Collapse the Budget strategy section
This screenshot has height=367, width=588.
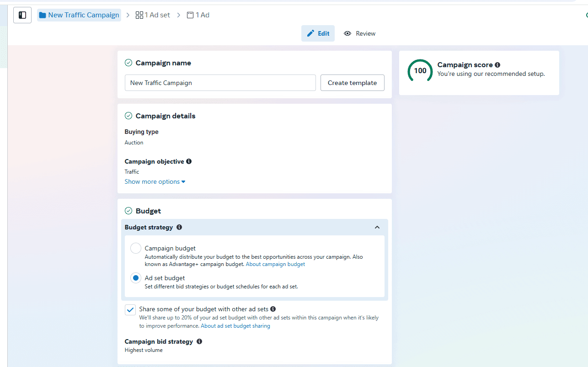point(377,227)
